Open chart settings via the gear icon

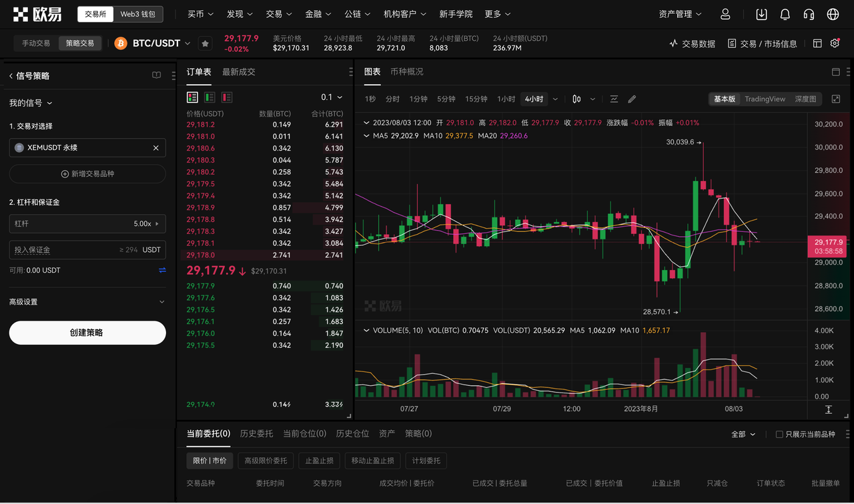tap(834, 43)
